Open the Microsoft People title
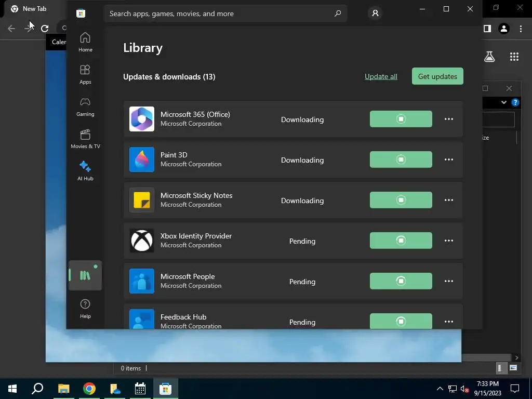532x399 pixels. pyautogui.click(x=188, y=276)
